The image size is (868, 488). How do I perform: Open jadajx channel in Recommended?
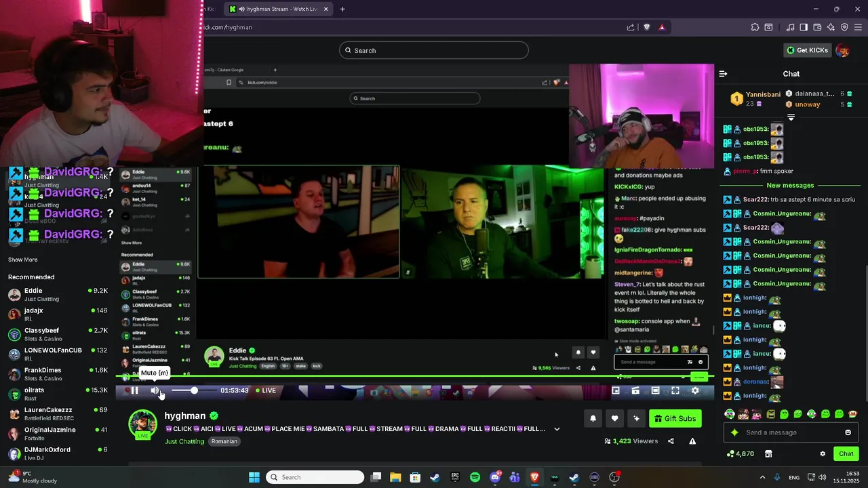[x=58, y=314]
